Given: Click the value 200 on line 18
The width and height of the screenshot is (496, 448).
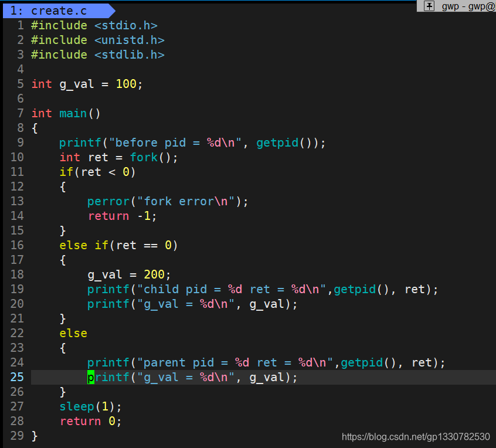Looking at the screenshot, I should (154, 274).
